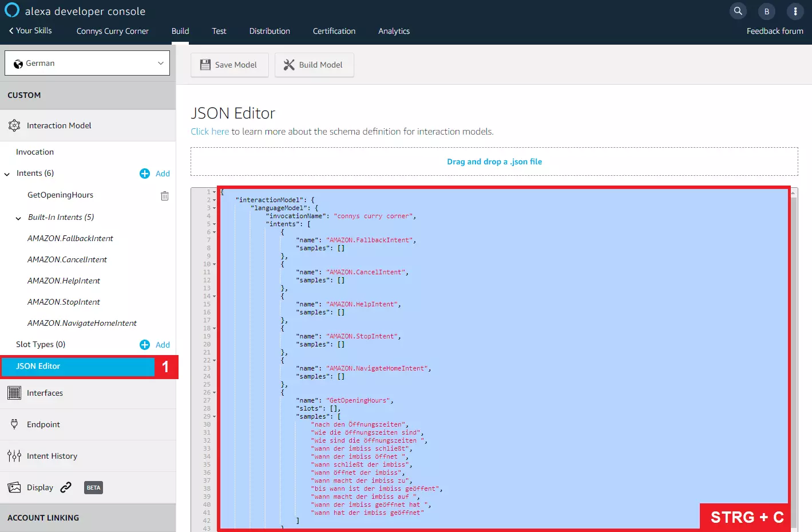Image resolution: width=812 pixels, height=532 pixels.
Task: Click the Slot Types (0) label
Action: click(x=41, y=344)
